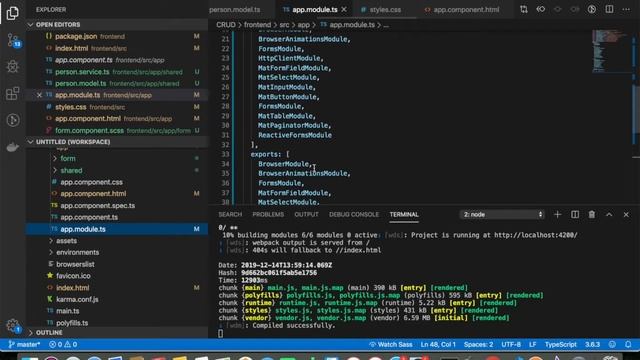Click the Watch Sass status button

(391, 344)
